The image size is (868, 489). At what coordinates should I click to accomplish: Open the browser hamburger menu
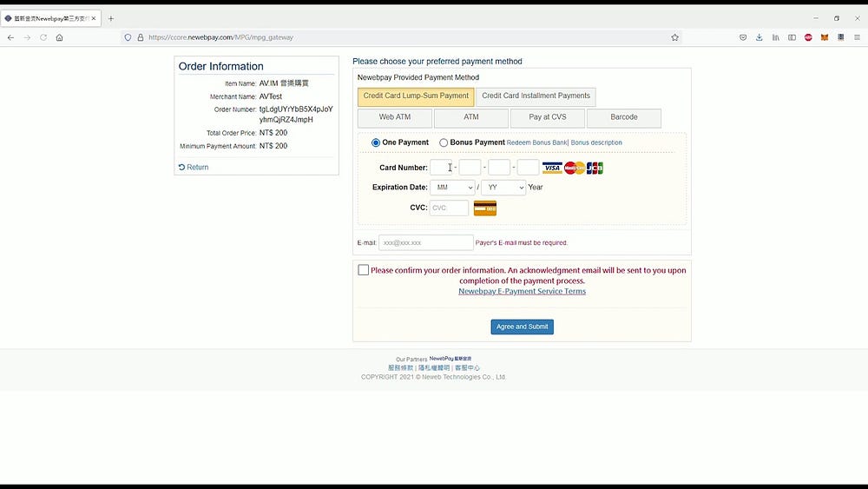pos(857,37)
